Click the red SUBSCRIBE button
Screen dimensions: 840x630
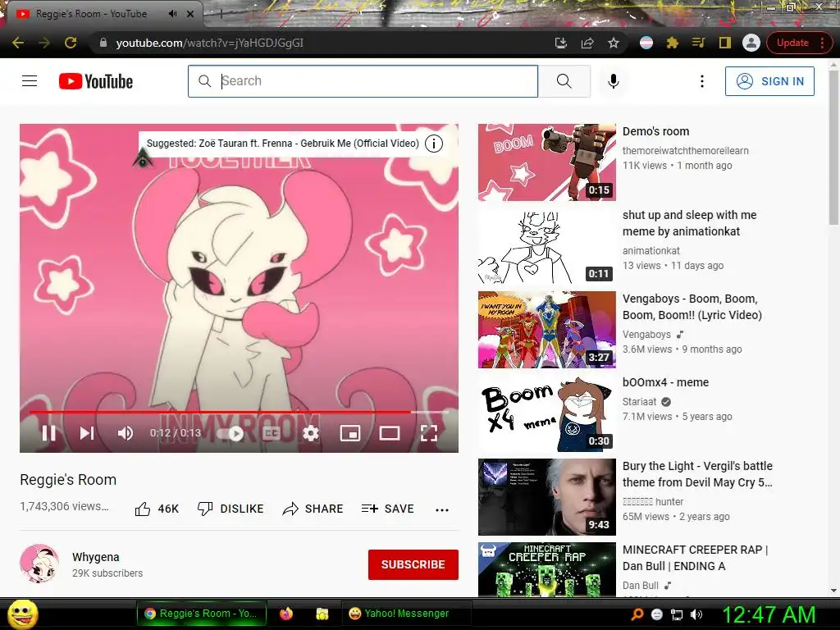tap(413, 564)
